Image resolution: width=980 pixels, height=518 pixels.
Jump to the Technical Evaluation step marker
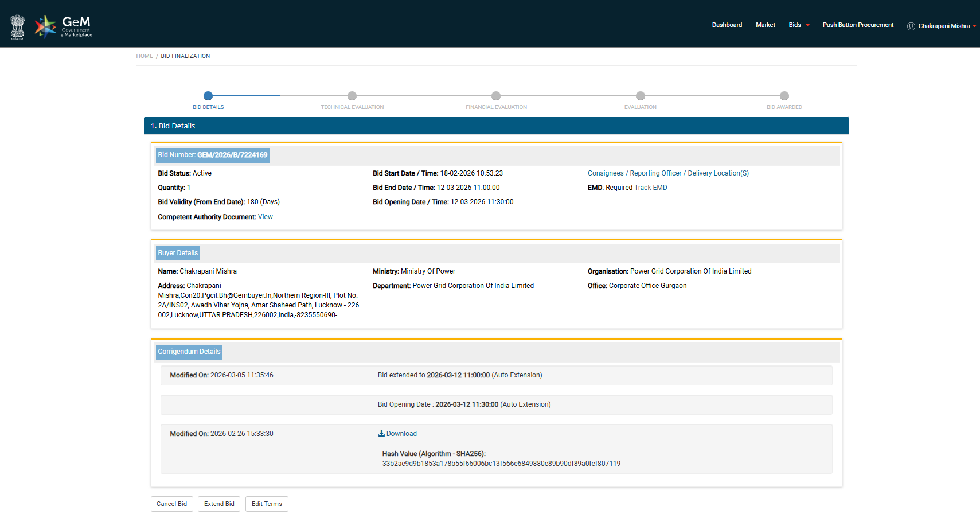(x=352, y=96)
